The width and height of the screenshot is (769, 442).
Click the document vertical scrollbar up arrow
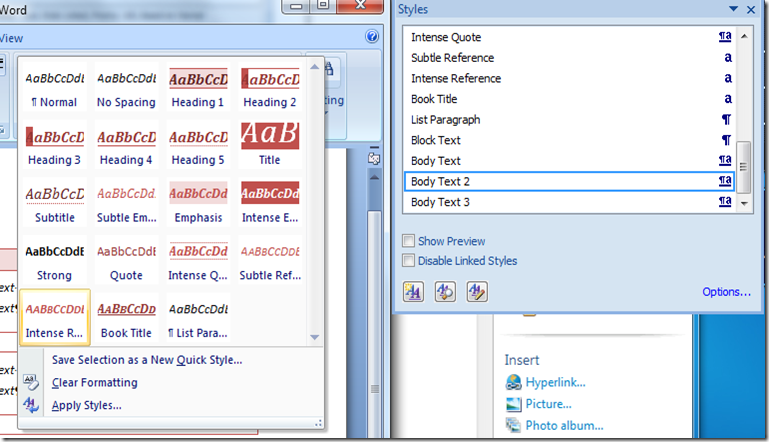tap(374, 177)
